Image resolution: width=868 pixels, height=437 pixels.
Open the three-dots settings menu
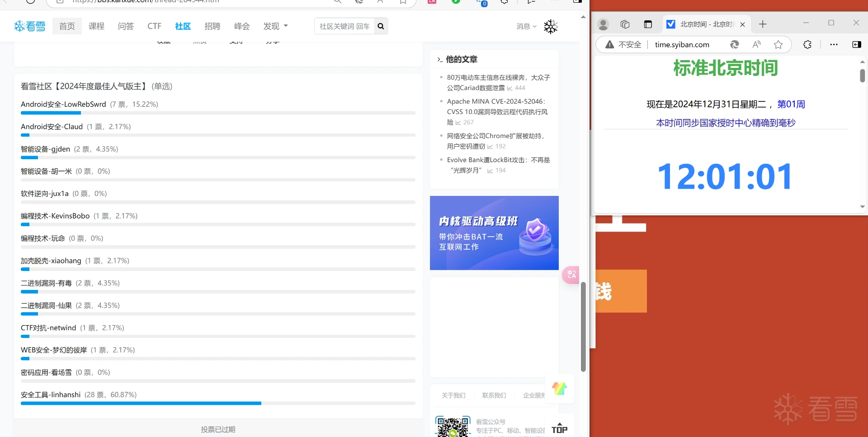pos(834,44)
